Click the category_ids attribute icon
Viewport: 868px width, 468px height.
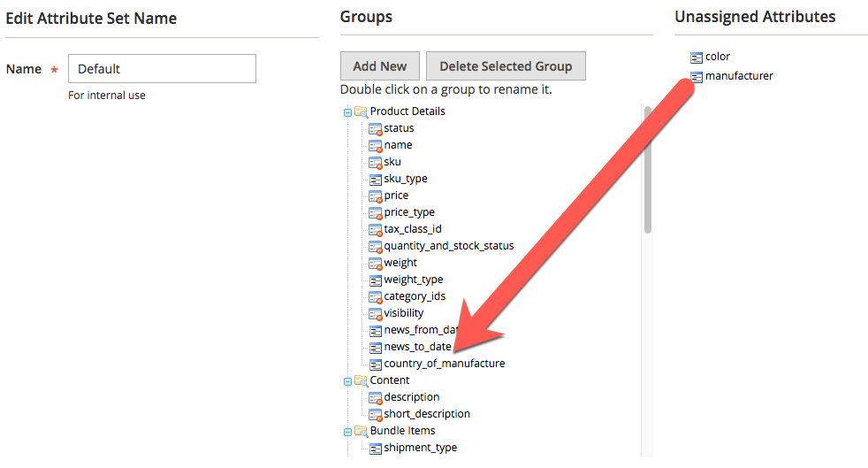(x=376, y=297)
